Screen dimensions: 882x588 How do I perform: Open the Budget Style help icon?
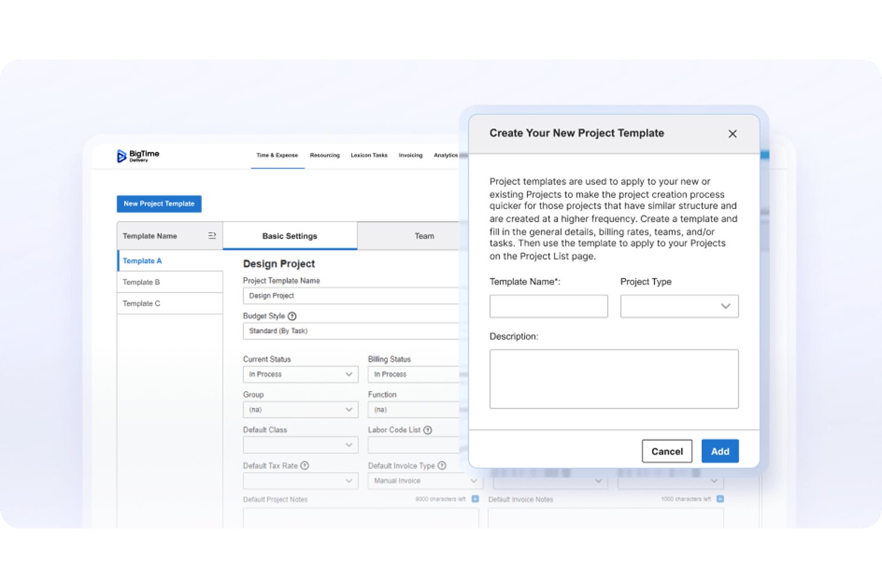(x=292, y=316)
